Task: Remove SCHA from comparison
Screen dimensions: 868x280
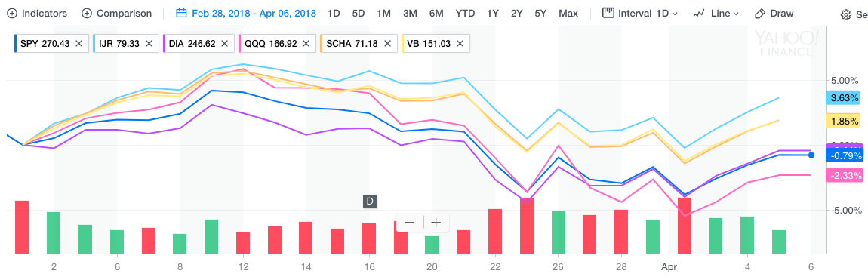Action: (x=387, y=43)
